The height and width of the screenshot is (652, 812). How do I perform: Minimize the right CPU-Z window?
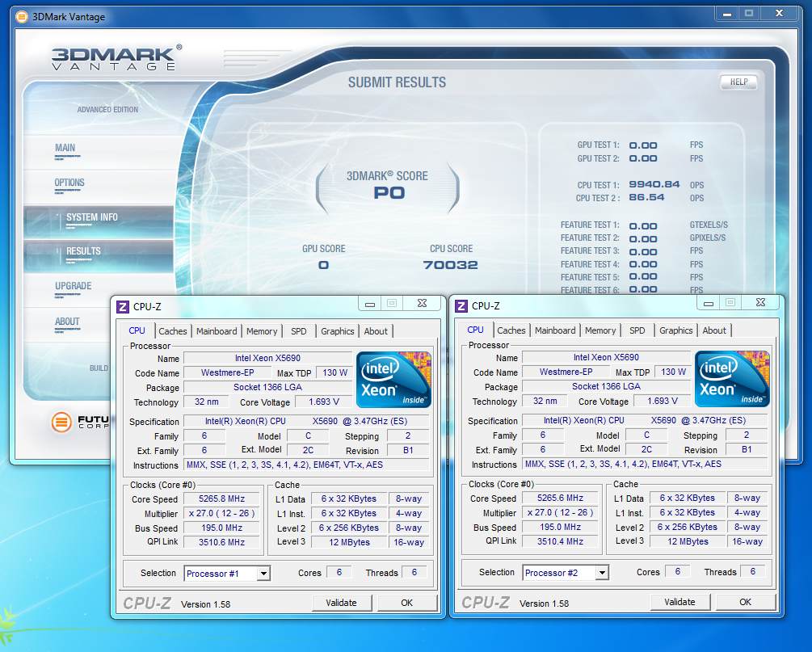point(709,303)
